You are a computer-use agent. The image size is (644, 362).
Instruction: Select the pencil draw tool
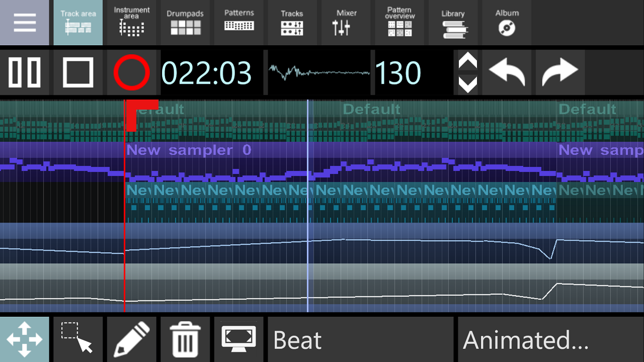(132, 339)
